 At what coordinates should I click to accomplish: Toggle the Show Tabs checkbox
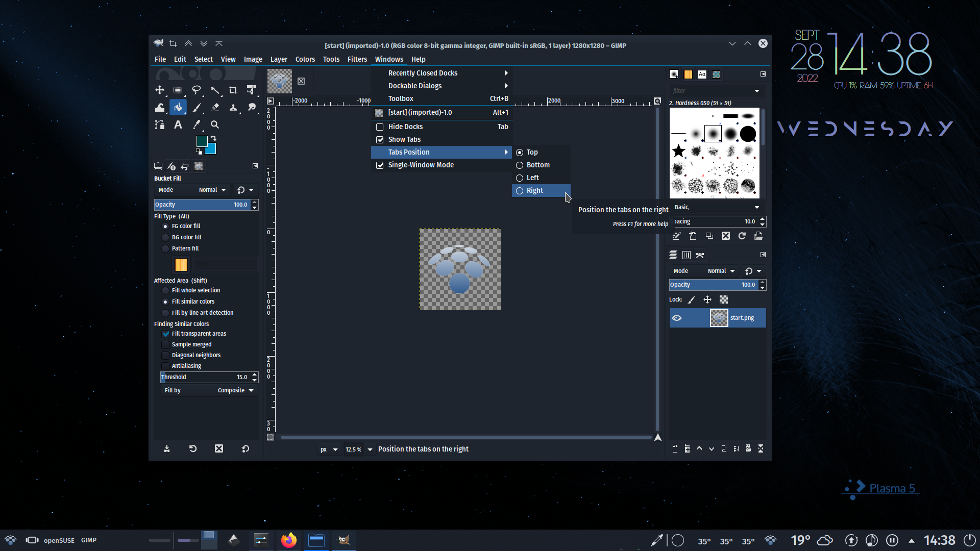(x=380, y=140)
